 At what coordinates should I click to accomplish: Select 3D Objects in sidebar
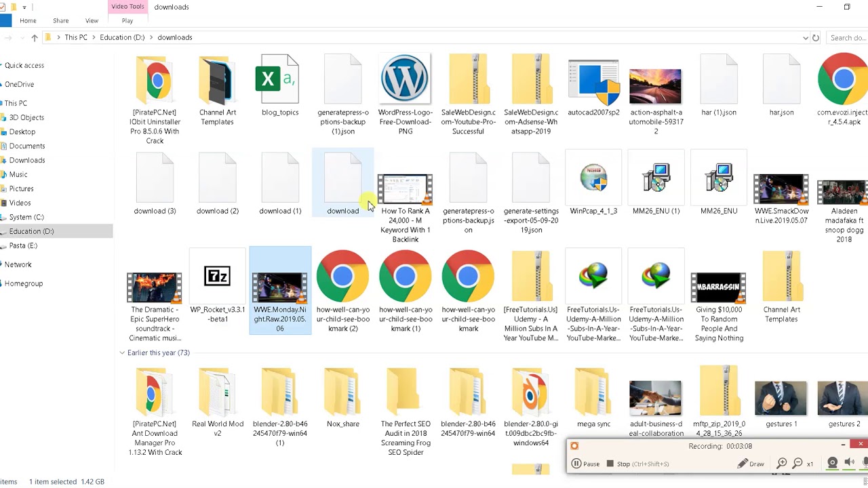click(x=26, y=118)
